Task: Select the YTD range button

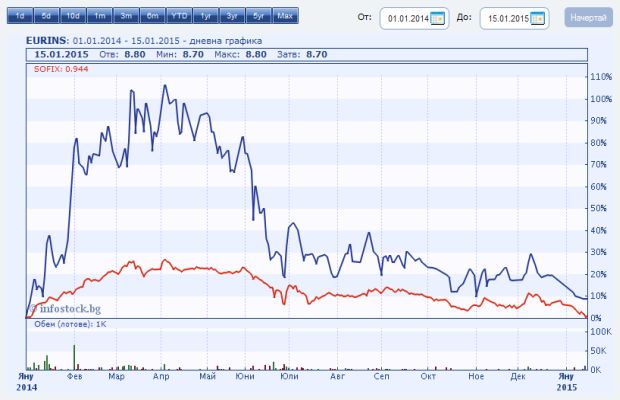Action: (179, 16)
